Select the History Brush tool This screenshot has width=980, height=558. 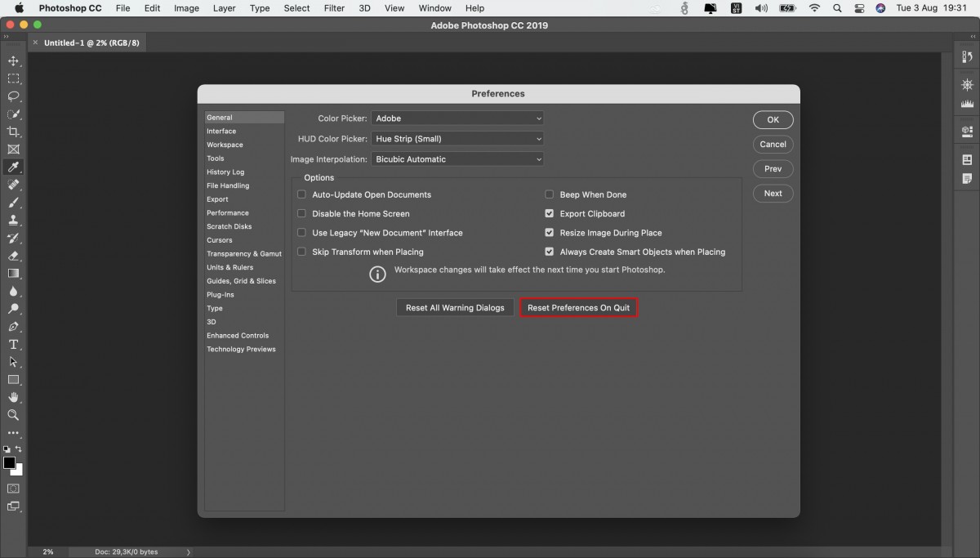[x=13, y=239]
